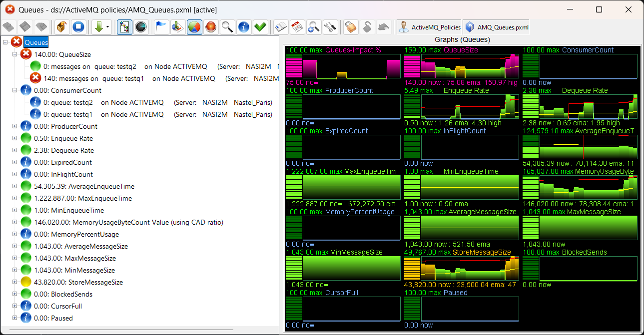Click the magnifying glass search icon

pyautogui.click(x=227, y=27)
